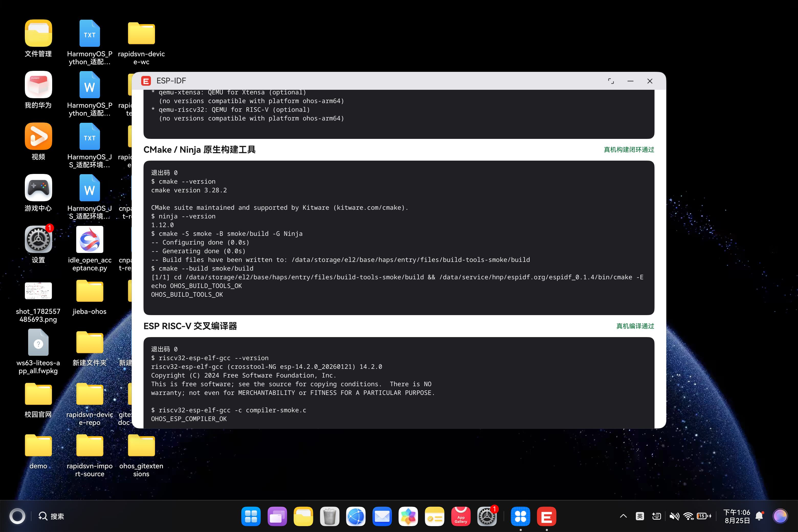Open the yellow notes app in dock
This screenshot has height=532, width=798.
click(x=434, y=516)
